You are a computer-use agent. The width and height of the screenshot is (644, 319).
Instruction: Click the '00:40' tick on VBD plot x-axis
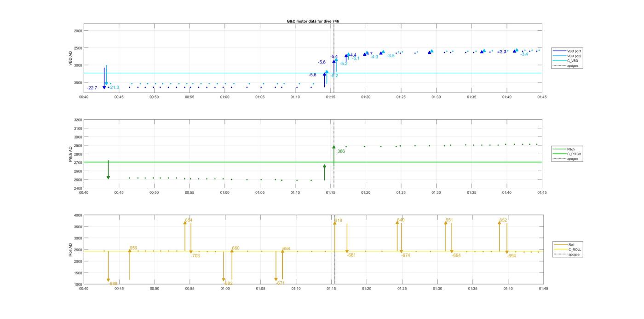[x=84, y=98]
